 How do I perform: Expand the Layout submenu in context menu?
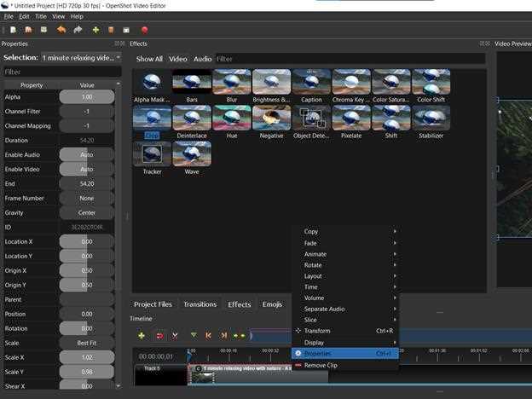[x=345, y=276]
